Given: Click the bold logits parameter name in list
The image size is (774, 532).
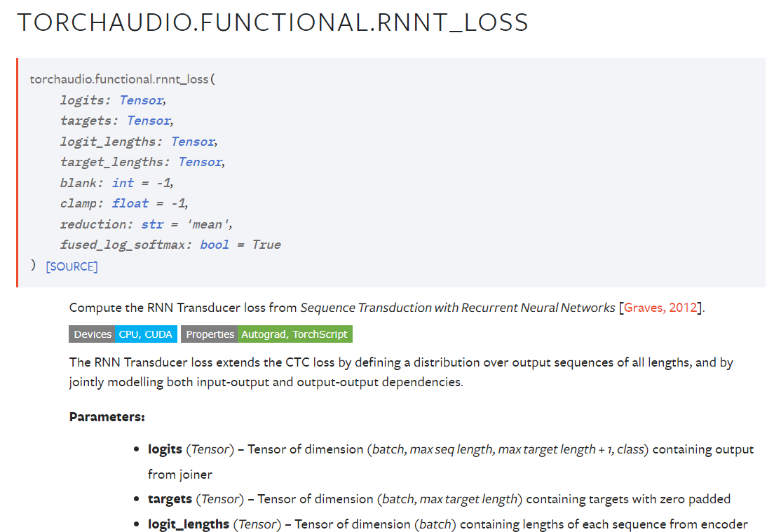Looking at the screenshot, I should pos(165,449).
